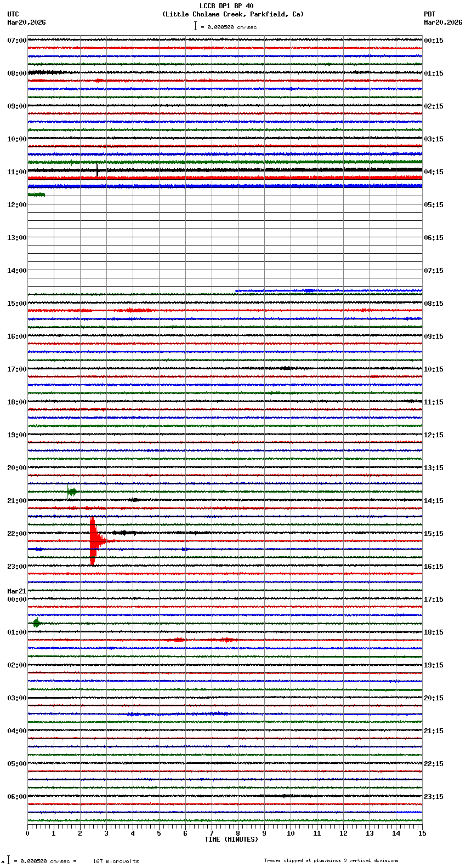The image size is (466, 868).
Task: Click the green event burst on the 00:45 trace
Action: pyautogui.click(x=37, y=623)
